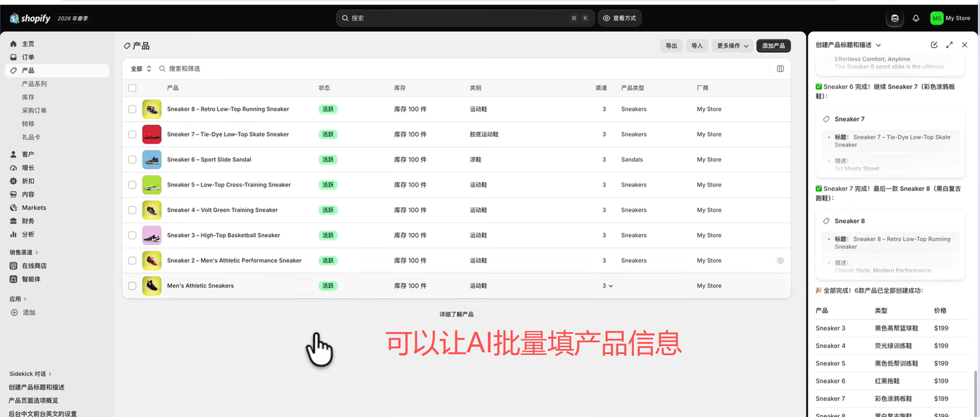Sort by the 库存 column header
This screenshot has height=417, width=980.
[400, 88]
